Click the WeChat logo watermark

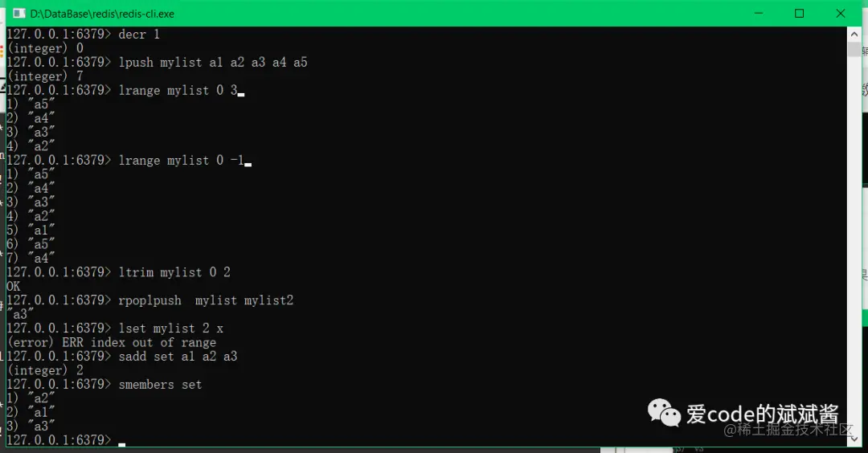pyautogui.click(x=664, y=413)
